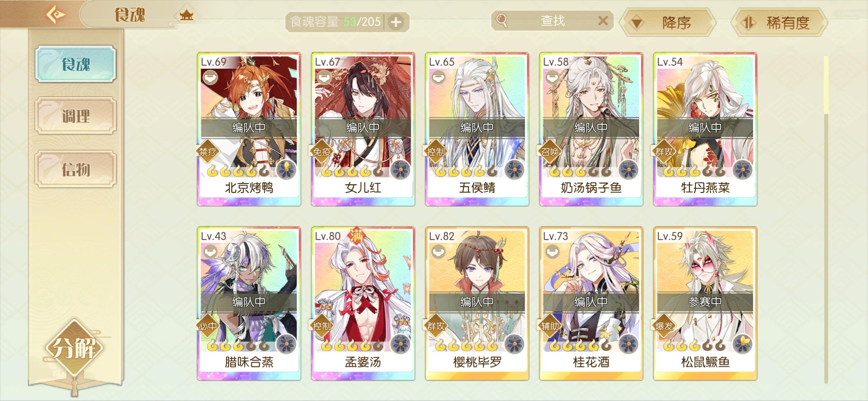Click the right-side list scrollbar
Screen dimensions: 868x401
click(x=826, y=219)
